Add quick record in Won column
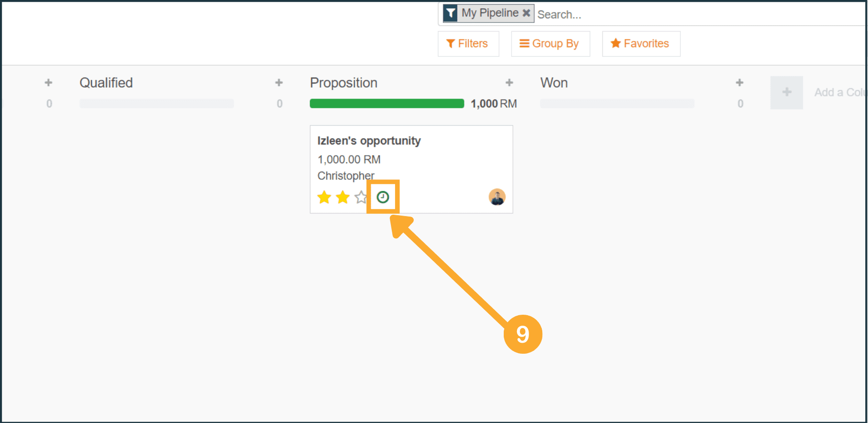868x423 pixels. [x=740, y=83]
